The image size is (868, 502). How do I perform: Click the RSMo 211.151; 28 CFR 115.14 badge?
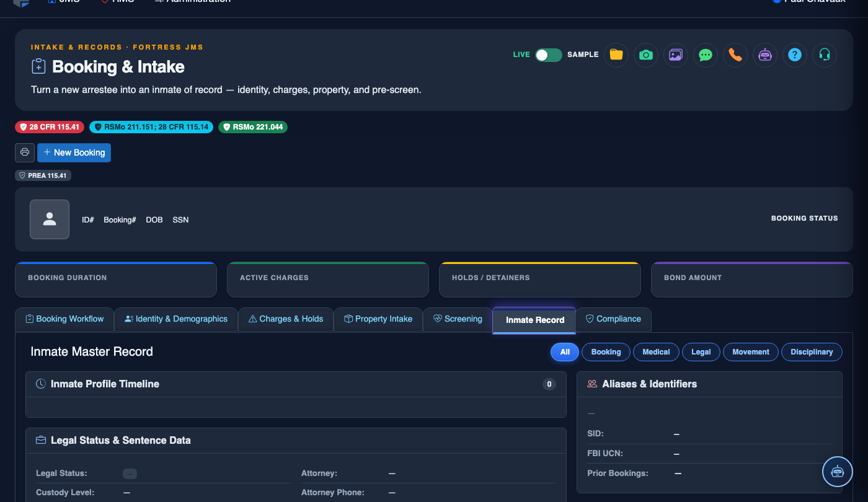click(151, 127)
